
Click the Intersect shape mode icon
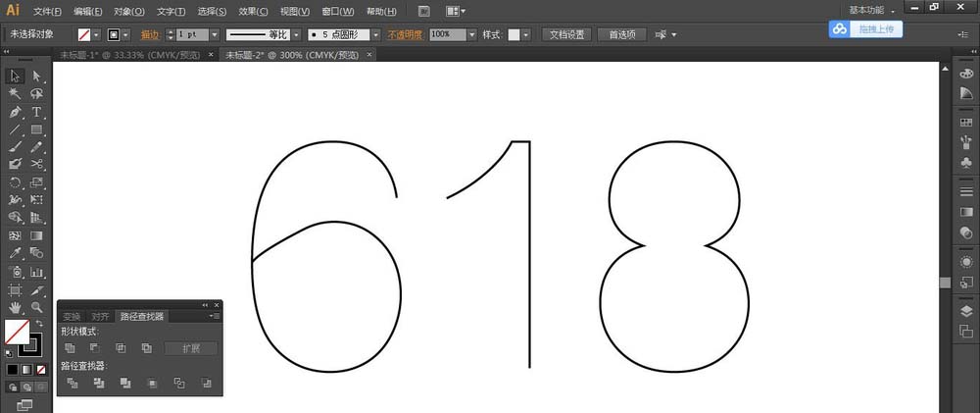121,348
